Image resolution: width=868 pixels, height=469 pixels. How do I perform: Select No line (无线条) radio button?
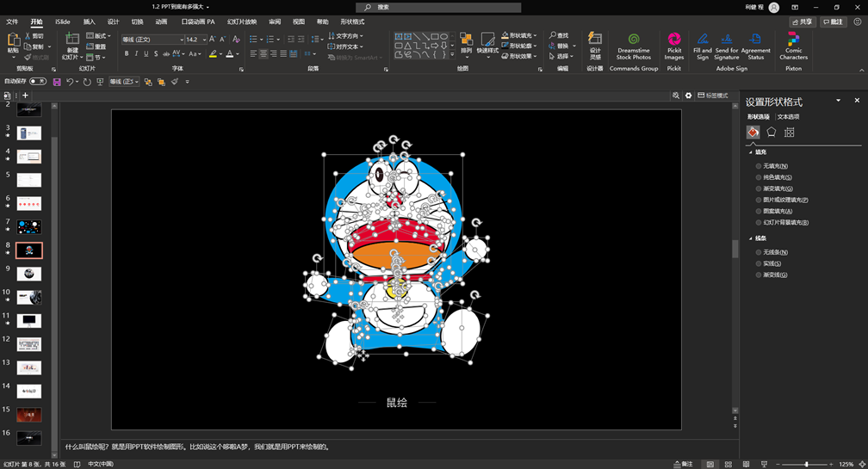click(759, 252)
